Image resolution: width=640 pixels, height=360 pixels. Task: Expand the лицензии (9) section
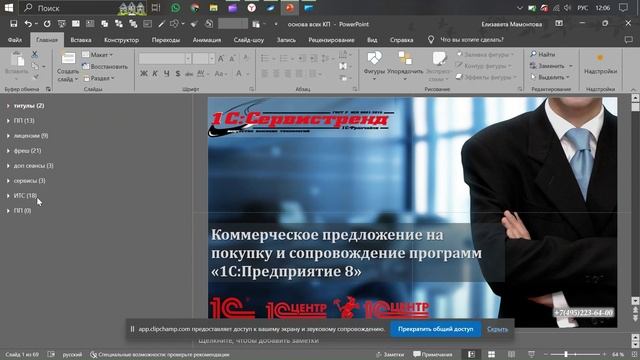8,136
